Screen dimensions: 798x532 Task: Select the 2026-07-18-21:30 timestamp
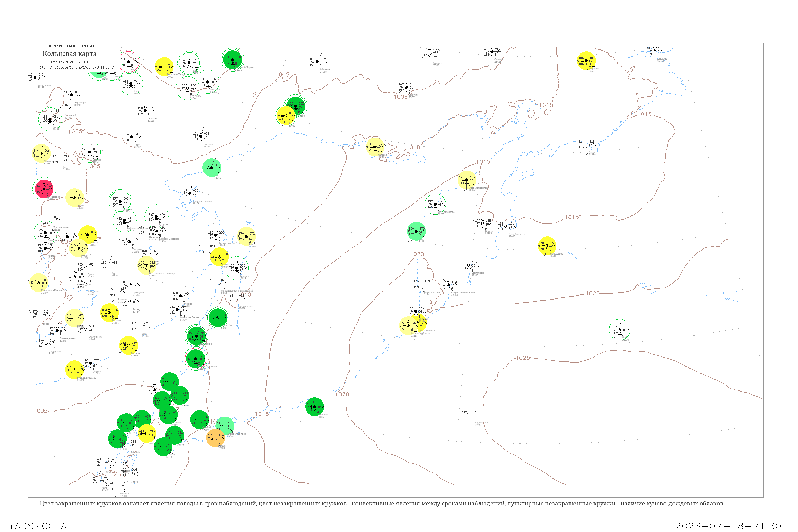[x=728, y=526]
